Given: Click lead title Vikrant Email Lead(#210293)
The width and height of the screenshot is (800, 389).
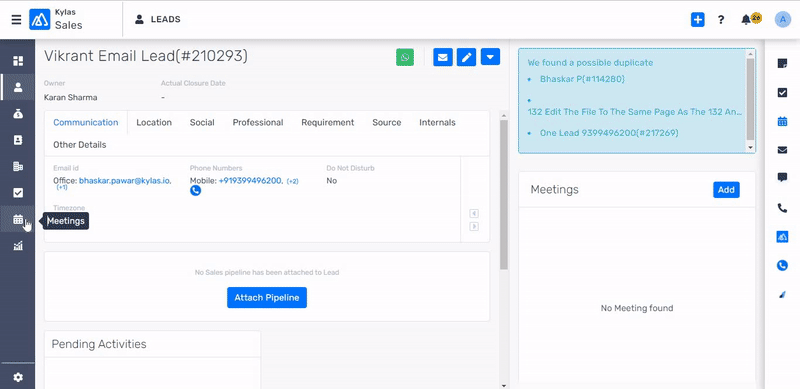Looking at the screenshot, I should pos(146,56).
